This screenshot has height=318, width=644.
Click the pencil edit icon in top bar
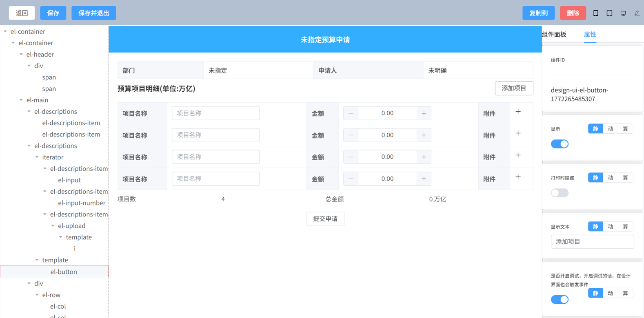point(637,13)
